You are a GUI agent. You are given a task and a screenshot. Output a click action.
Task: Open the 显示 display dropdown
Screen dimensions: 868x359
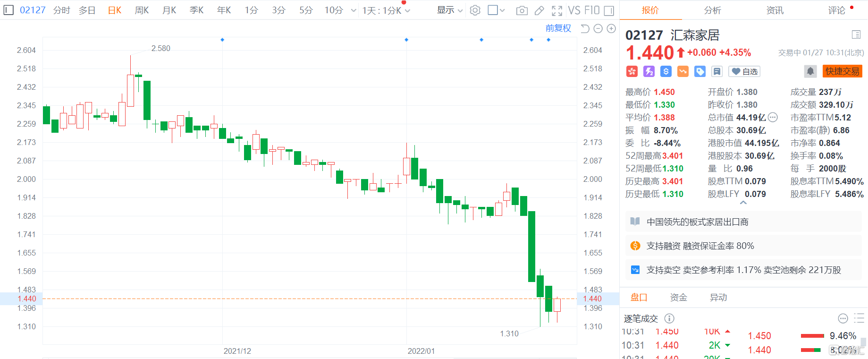tap(449, 10)
